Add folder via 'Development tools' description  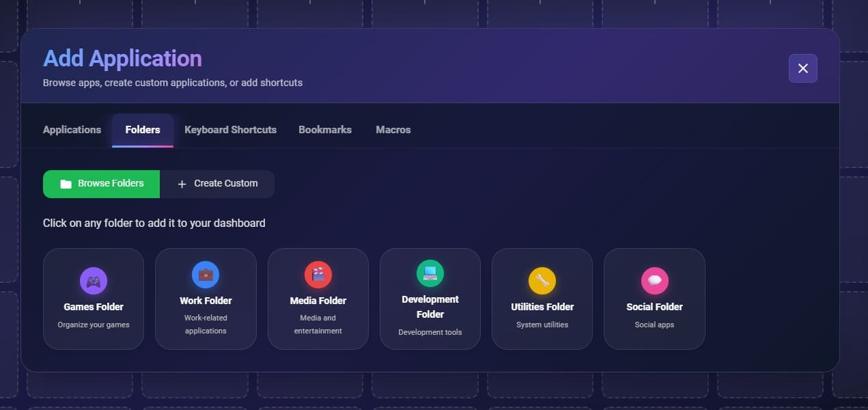click(430, 332)
